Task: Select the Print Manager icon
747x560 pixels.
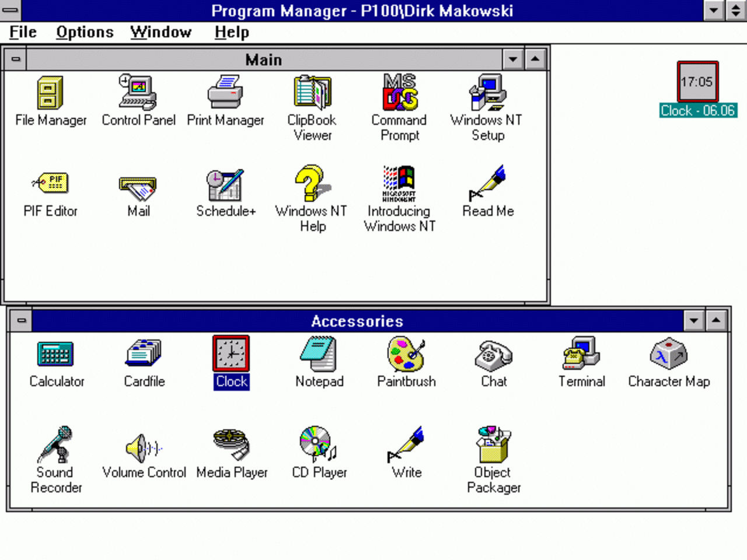Action: [x=225, y=93]
